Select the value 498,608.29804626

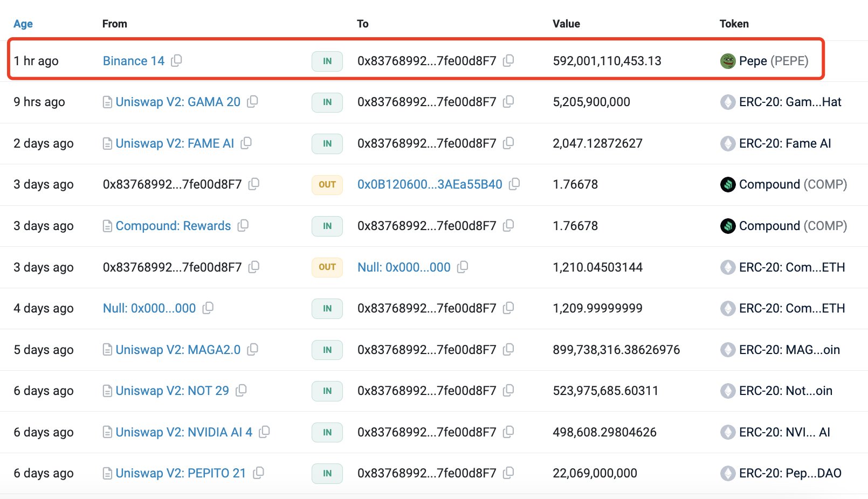604,432
